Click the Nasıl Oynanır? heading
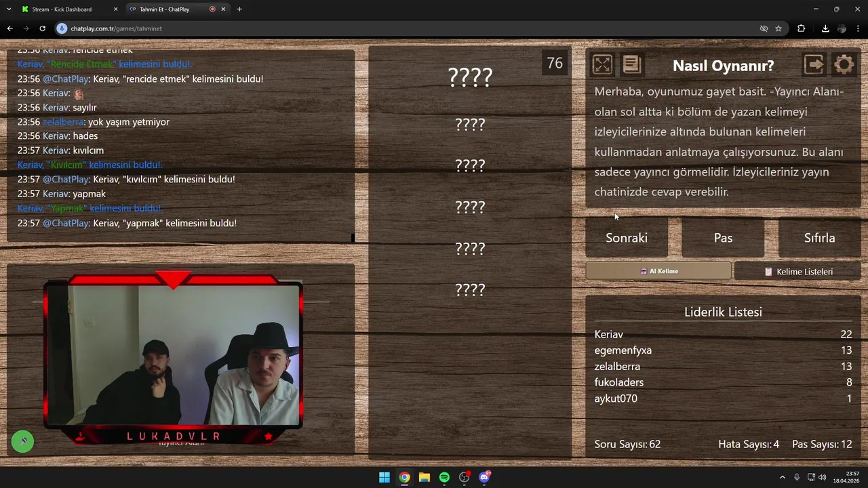Image resolution: width=868 pixels, height=488 pixels. 723,66
